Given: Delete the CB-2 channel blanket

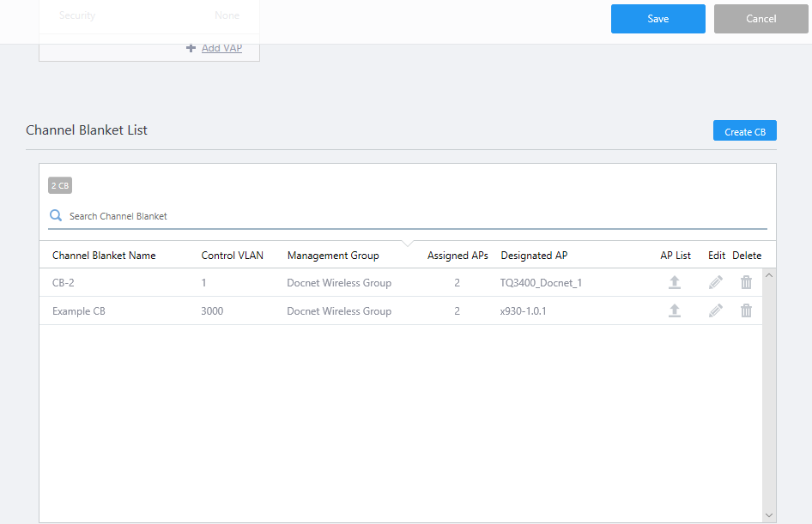Looking at the screenshot, I should point(746,282).
